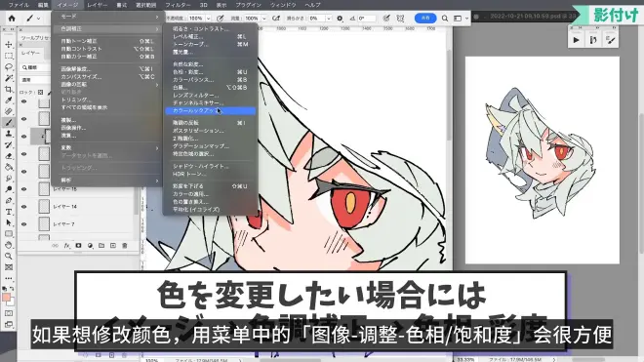Open the opacity percentage dropdown
Image resolution: width=644 pixels, height=362 pixels.
point(208,19)
